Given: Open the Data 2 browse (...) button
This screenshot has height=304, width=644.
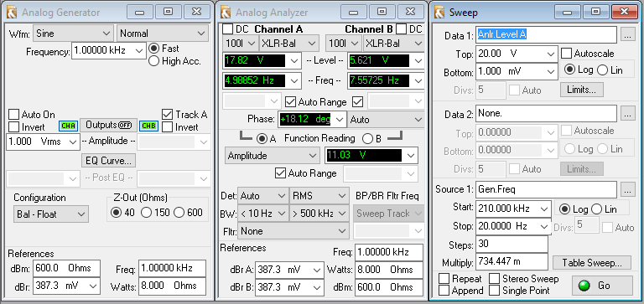Looking at the screenshot, I should [626, 114].
